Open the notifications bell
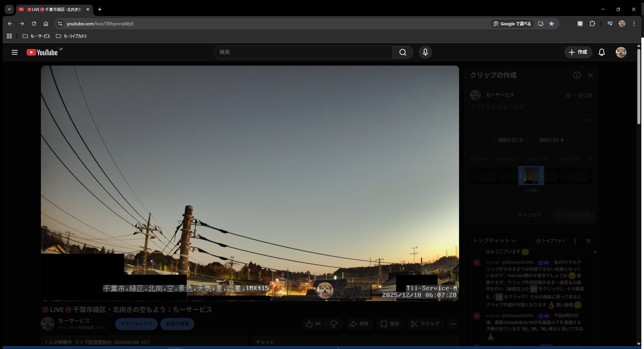Screen dimensions: 644x349 [601, 52]
